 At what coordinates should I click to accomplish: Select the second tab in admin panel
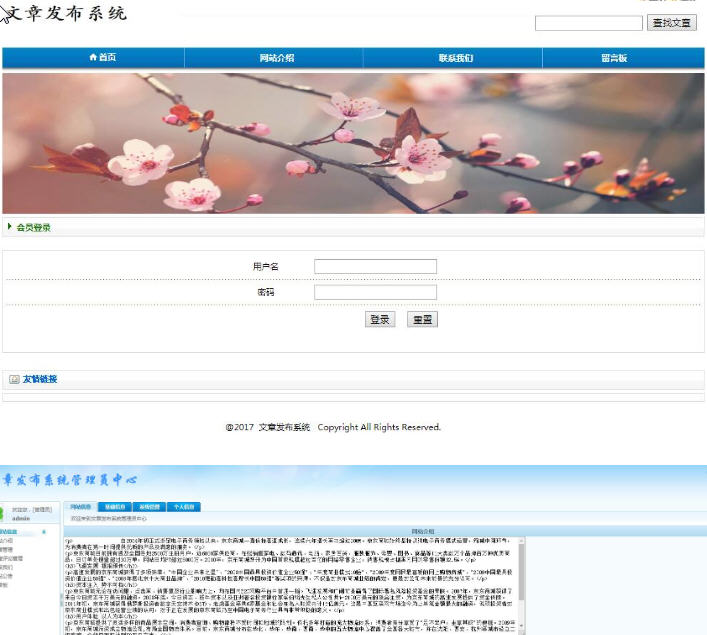point(115,507)
